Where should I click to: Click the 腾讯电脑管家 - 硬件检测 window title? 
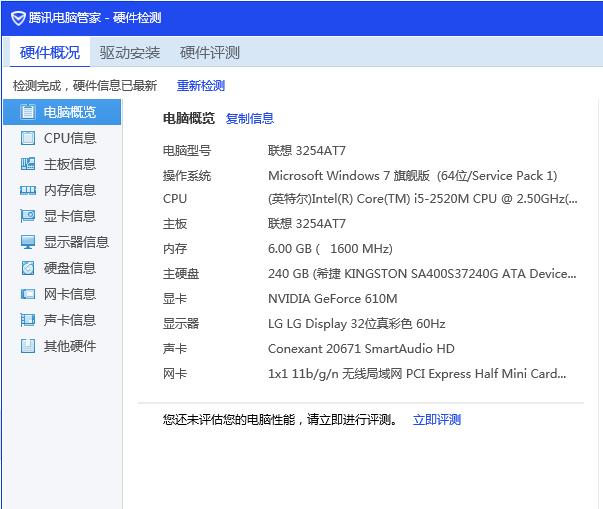(95, 18)
